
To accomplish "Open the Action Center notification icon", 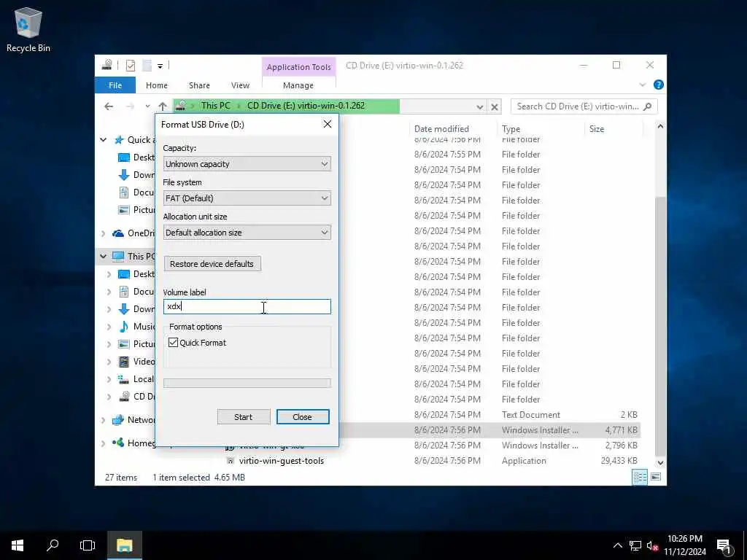I will click(724, 546).
